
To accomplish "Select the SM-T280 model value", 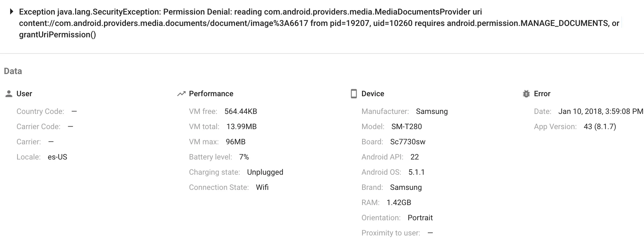I will 407,127.
